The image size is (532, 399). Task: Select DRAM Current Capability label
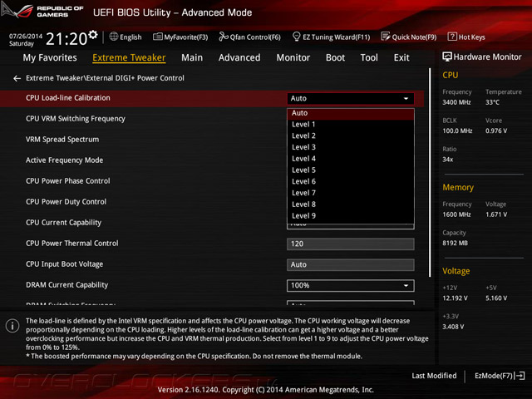point(66,285)
